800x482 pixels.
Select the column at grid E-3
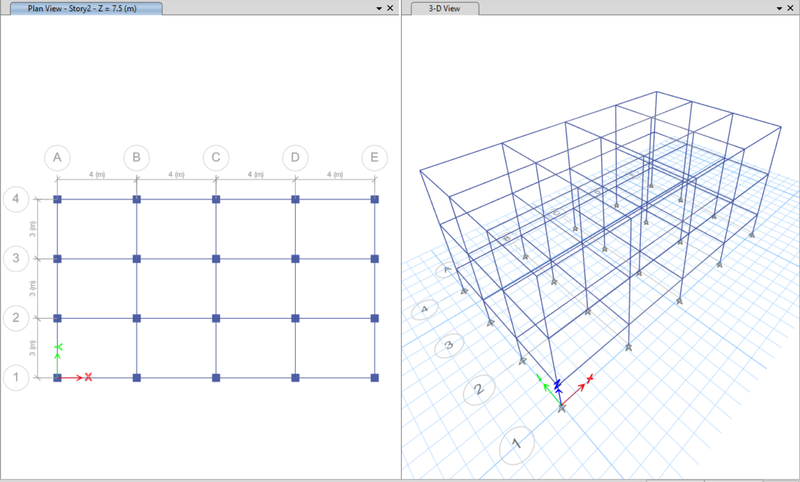[x=374, y=259]
